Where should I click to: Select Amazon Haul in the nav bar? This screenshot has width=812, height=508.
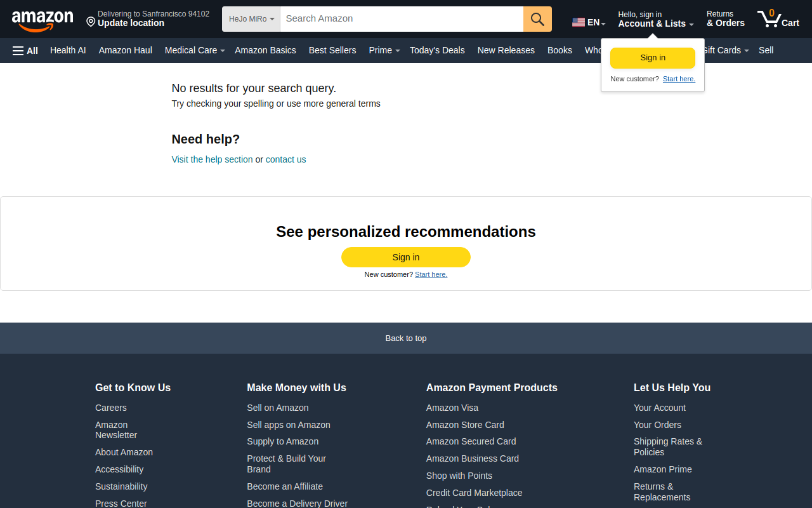[126, 50]
